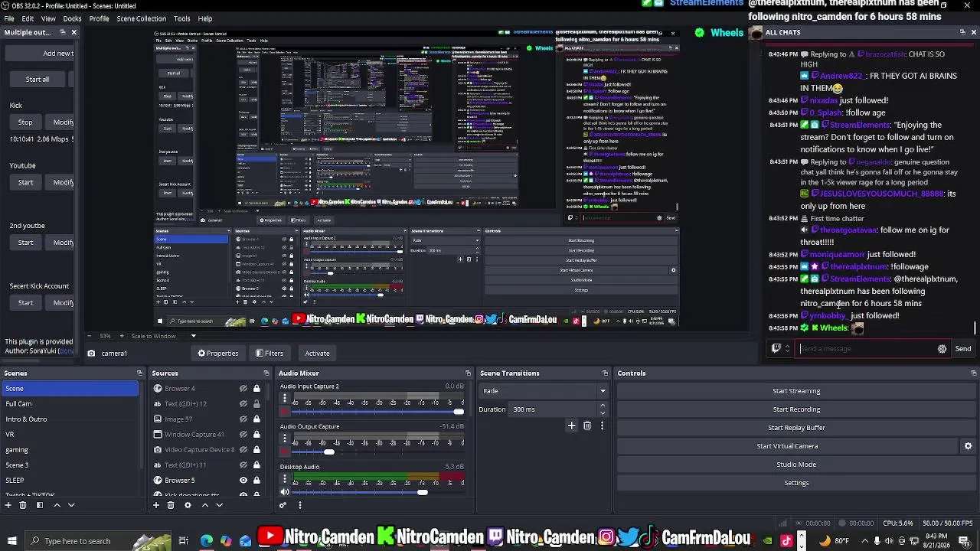Image resolution: width=980 pixels, height=551 pixels.
Task: Show Text (GDI+) 12 source
Action: coord(243,404)
